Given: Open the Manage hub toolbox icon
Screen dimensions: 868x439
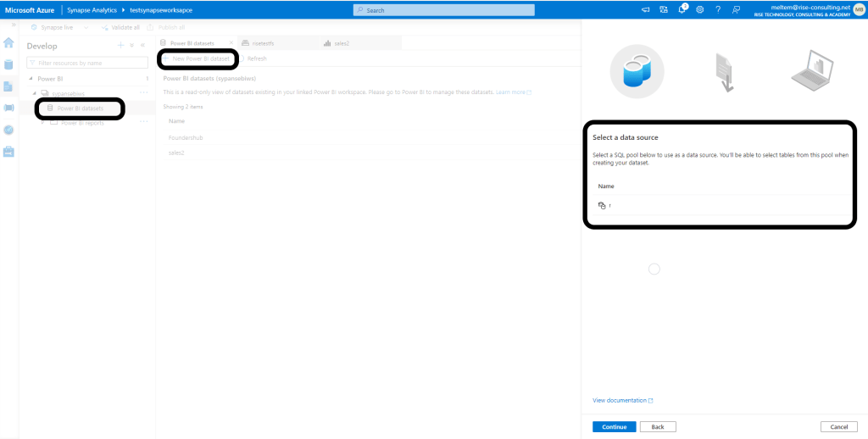Looking at the screenshot, I should click(x=8, y=152).
